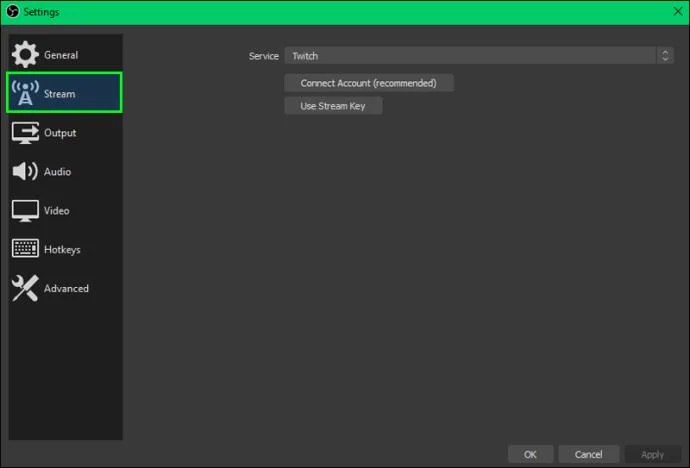Open the Service dropdown showing Twitch
This screenshot has height=468, width=690.
(479, 56)
